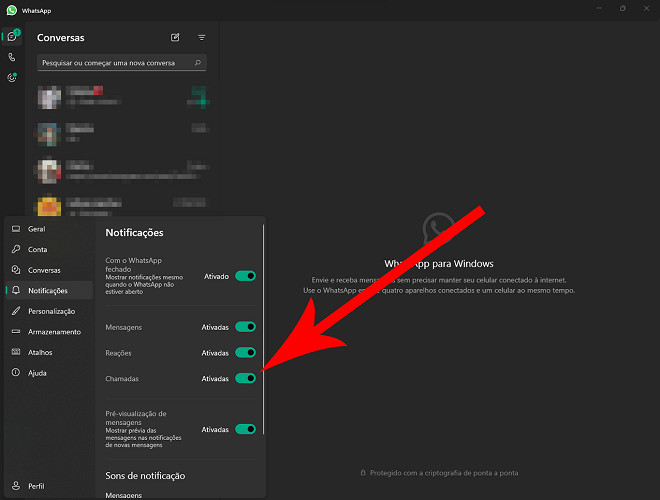Click the Notificações bell icon
The image size is (660, 500).
coord(16,290)
